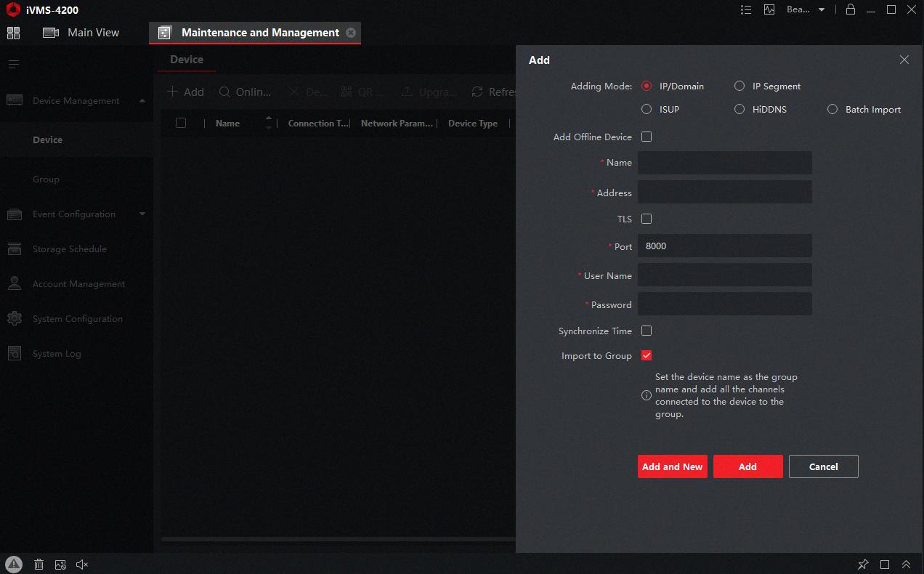Click the Account Management person icon
This screenshot has width=924, height=574.
tap(15, 283)
